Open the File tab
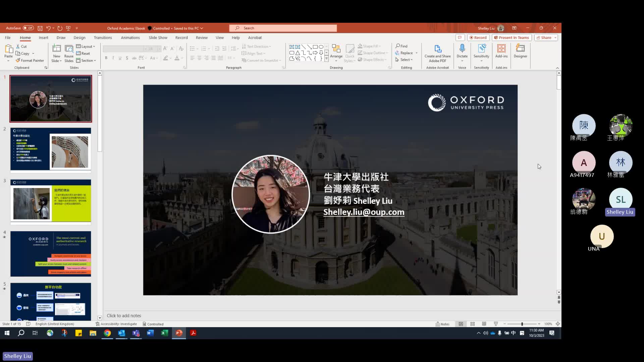The width and height of the screenshot is (644, 362). pos(8,38)
